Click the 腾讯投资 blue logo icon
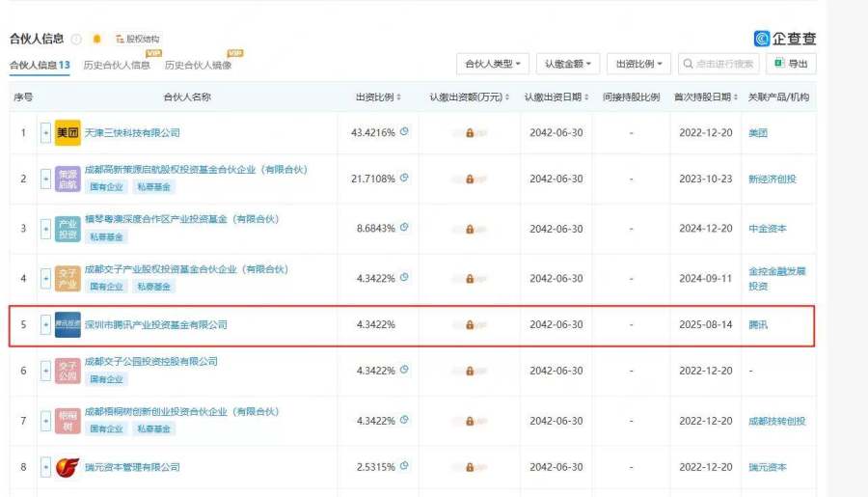This screenshot has width=868, height=497. coord(68,324)
